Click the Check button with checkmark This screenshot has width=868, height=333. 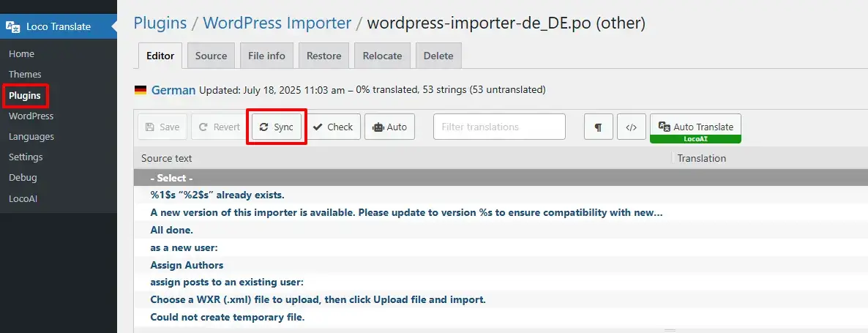pyautogui.click(x=333, y=127)
